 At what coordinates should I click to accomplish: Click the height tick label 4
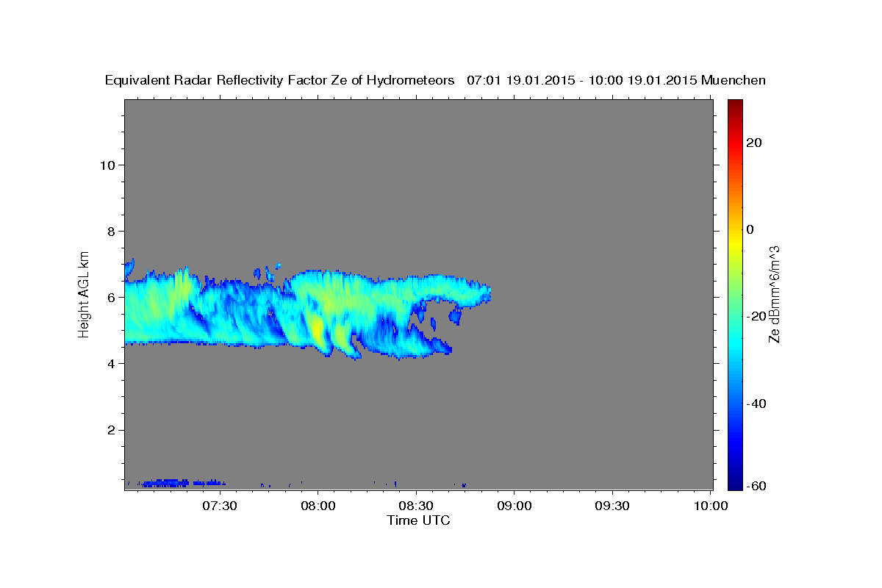pyautogui.click(x=110, y=363)
